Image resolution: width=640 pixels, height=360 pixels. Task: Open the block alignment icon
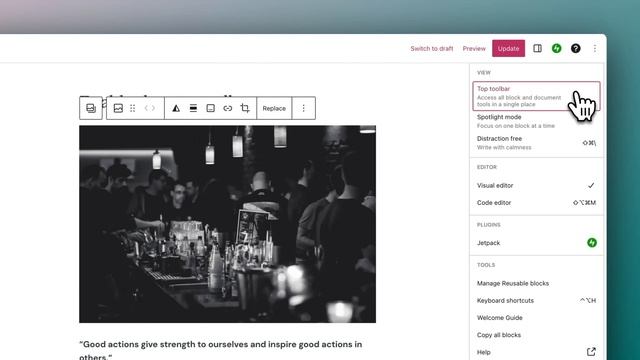(193, 108)
